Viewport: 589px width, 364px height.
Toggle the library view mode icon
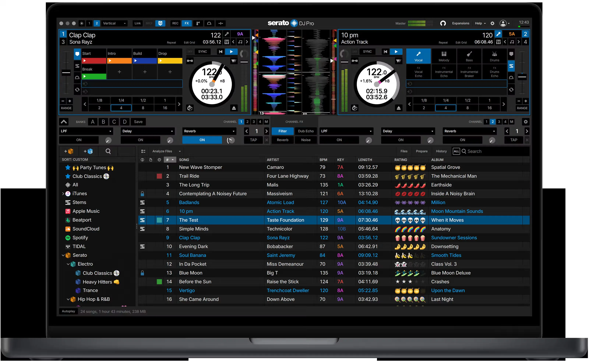tap(143, 151)
